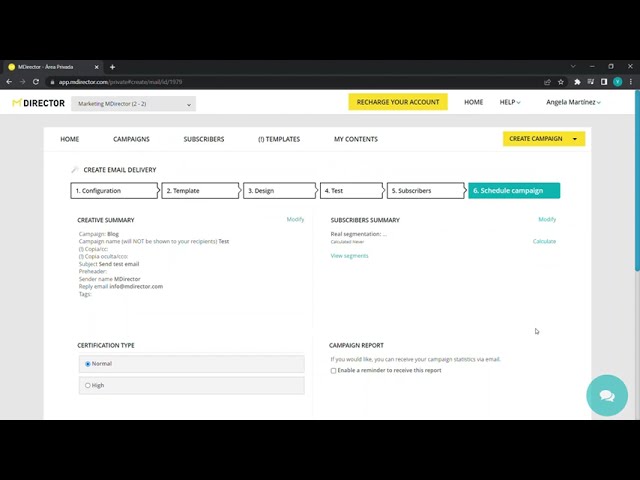Click the Sender name MDirector text

click(x=109, y=279)
